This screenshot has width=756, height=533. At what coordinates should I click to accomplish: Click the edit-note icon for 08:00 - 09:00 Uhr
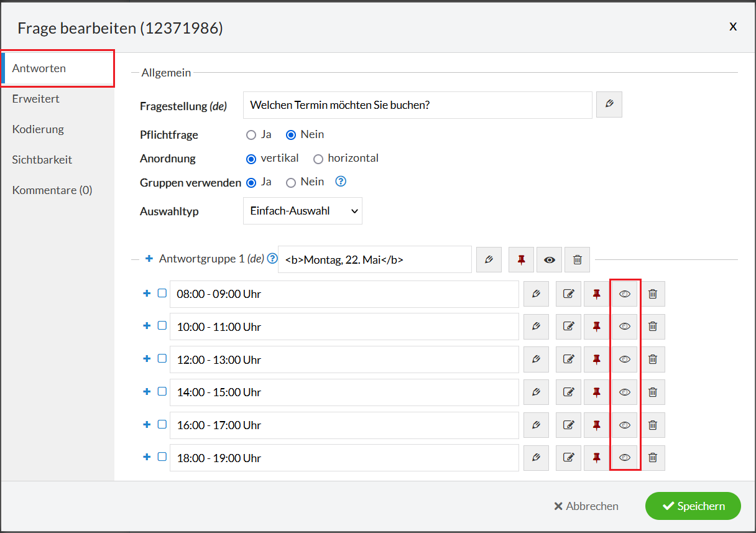point(568,294)
